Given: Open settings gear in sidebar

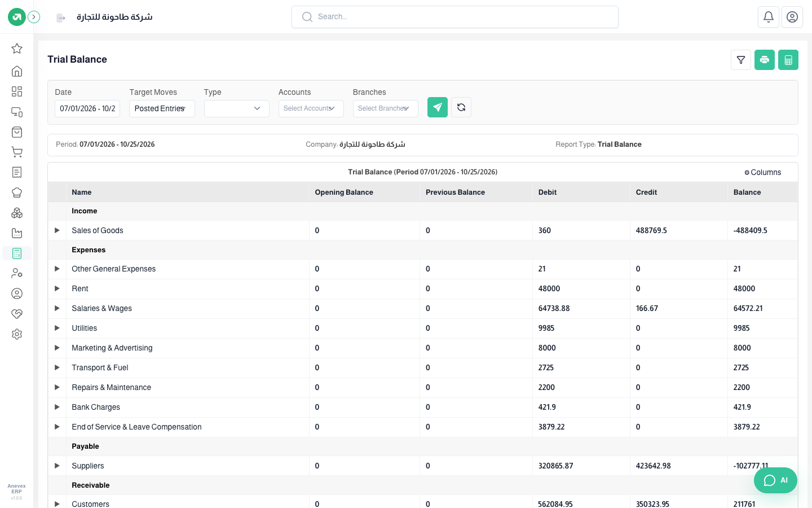Looking at the screenshot, I should (17, 334).
